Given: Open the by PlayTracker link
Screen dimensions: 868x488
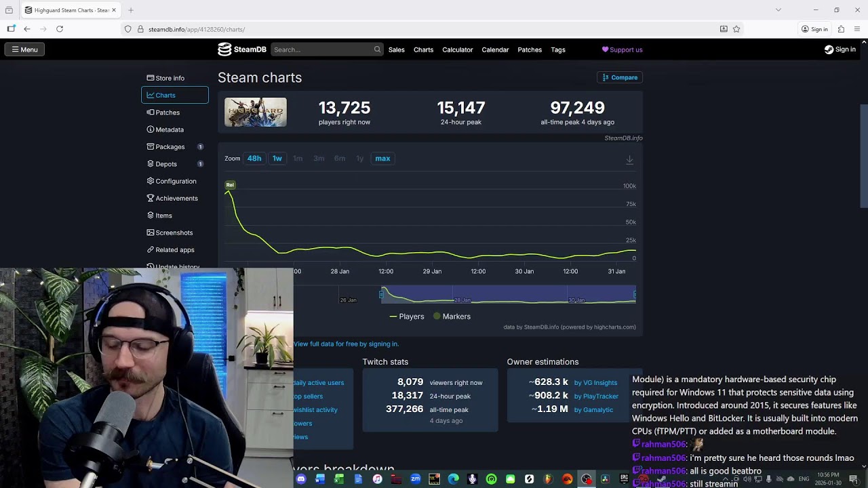Looking at the screenshot, I should [x=596, y=396].
